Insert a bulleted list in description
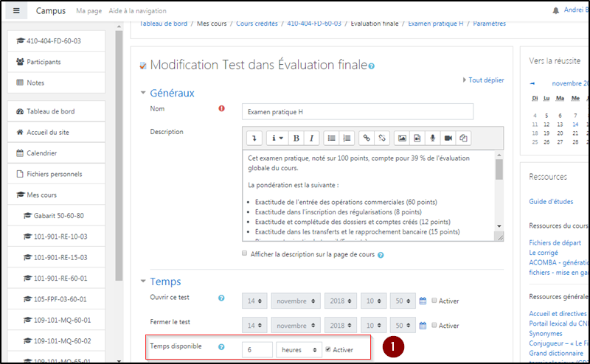 332,138
